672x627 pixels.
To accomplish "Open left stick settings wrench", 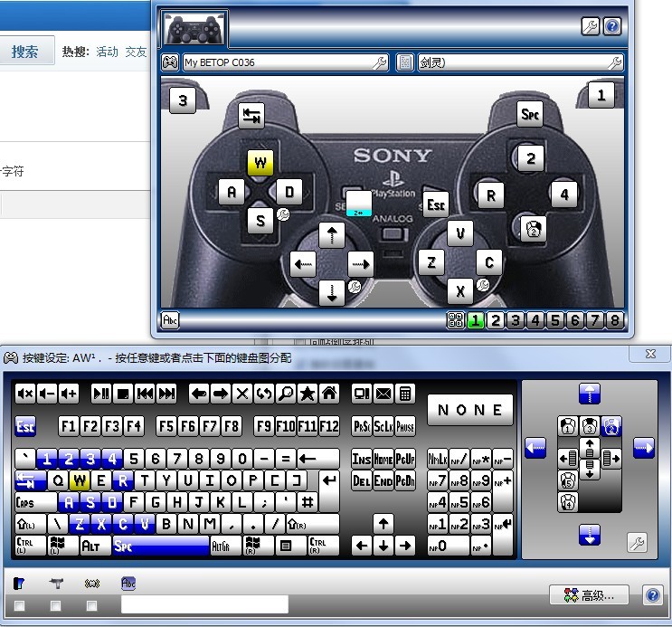I will point(355,287).
